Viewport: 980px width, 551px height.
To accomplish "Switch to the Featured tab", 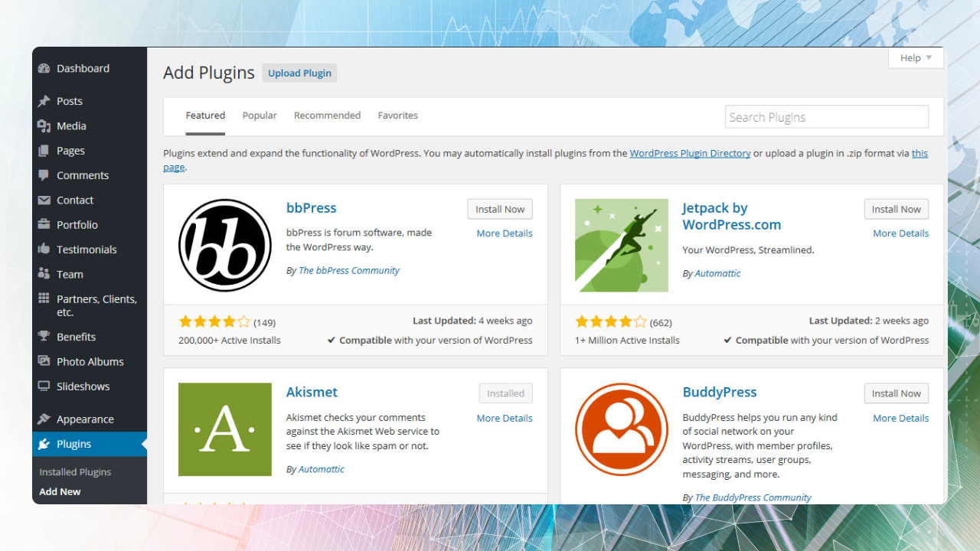I will pos(205,116).
